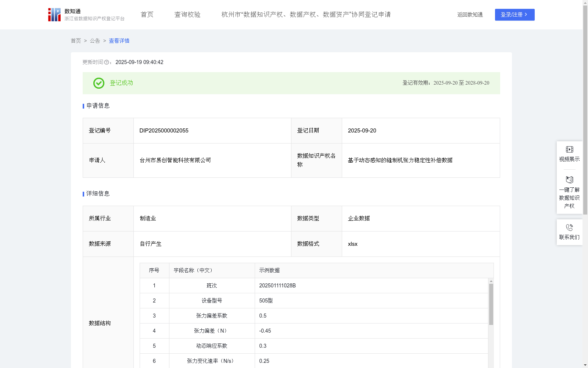Click the update time 2025-09-19 09:40:42

point(139,62)
